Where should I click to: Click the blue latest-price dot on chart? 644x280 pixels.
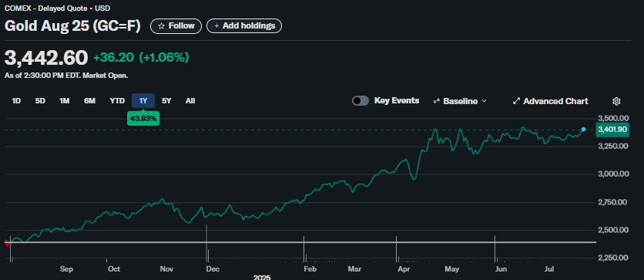click(x=584, y=129)
